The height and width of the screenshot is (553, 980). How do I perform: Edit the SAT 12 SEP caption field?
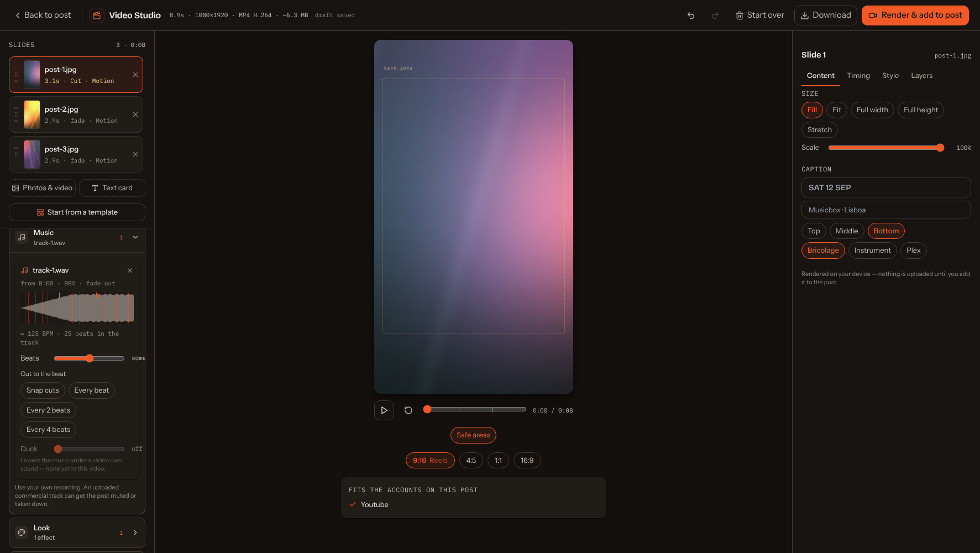(886, 187)
